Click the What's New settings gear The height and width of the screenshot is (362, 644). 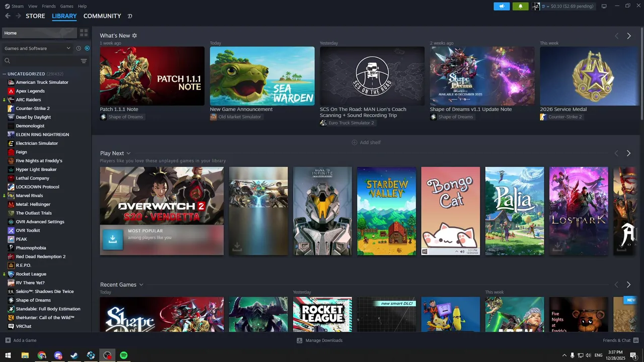point(134,36)
